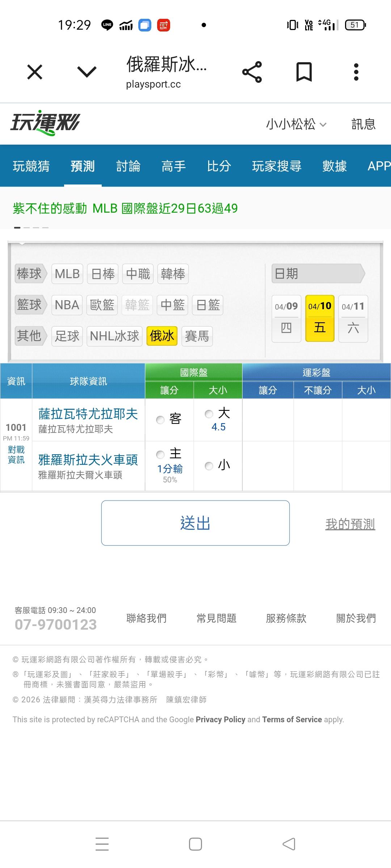Screen dimensions: 391x868
Task: Open the 紫不住的感動 MLB banner link
Action: click(x=125, y=208)
